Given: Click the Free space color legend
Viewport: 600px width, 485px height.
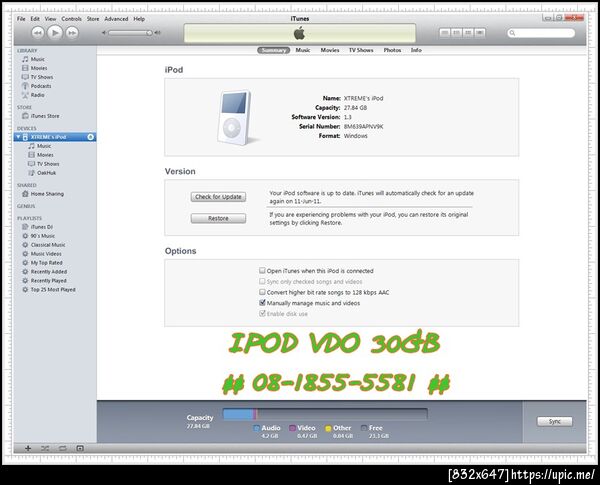Looking at the screenshot, I should pyautogui.click(x=364, y=428).
